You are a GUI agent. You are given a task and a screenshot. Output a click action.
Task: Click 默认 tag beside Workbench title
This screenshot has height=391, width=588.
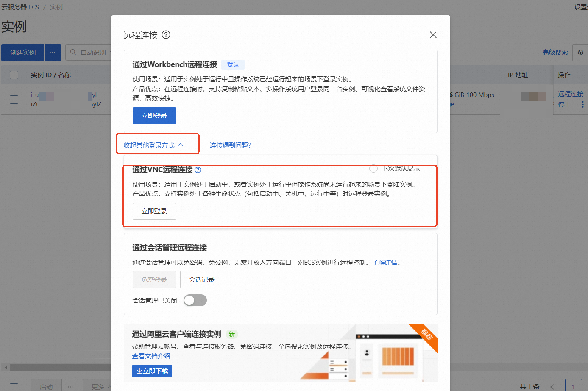click(x=233, y=64)
